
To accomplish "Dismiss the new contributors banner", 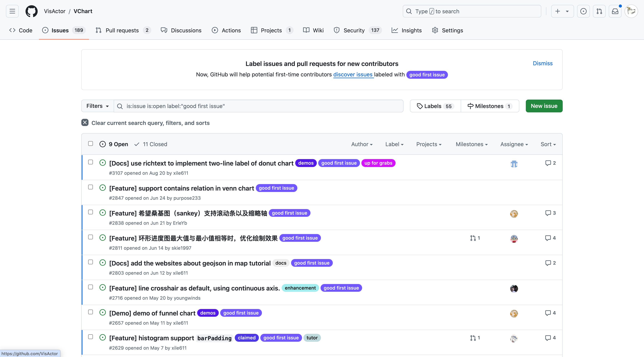I will tap(543, 63).
